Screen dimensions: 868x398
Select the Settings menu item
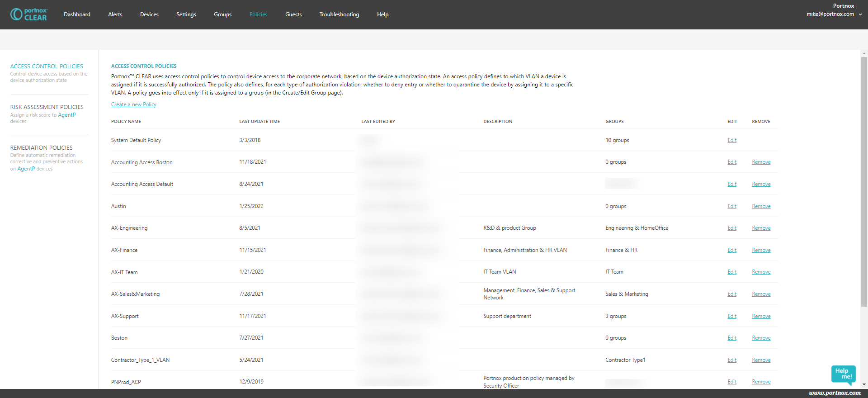click(186, 14)
